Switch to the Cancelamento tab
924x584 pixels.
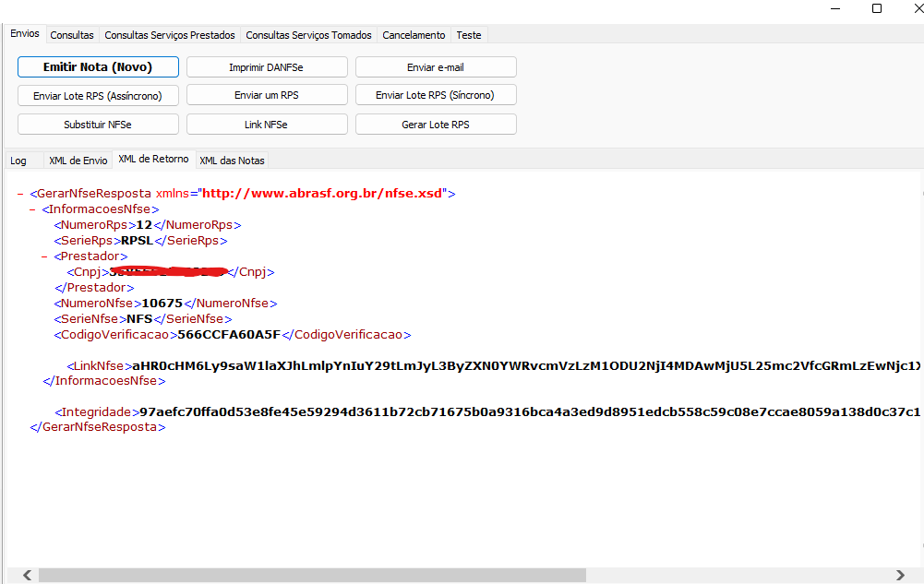tap(414, 35)
